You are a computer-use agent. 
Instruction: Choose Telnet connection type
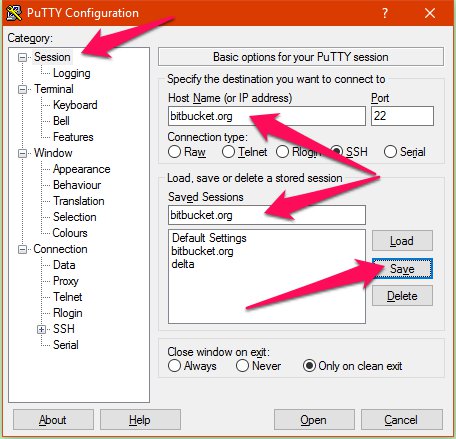(229, 152)
